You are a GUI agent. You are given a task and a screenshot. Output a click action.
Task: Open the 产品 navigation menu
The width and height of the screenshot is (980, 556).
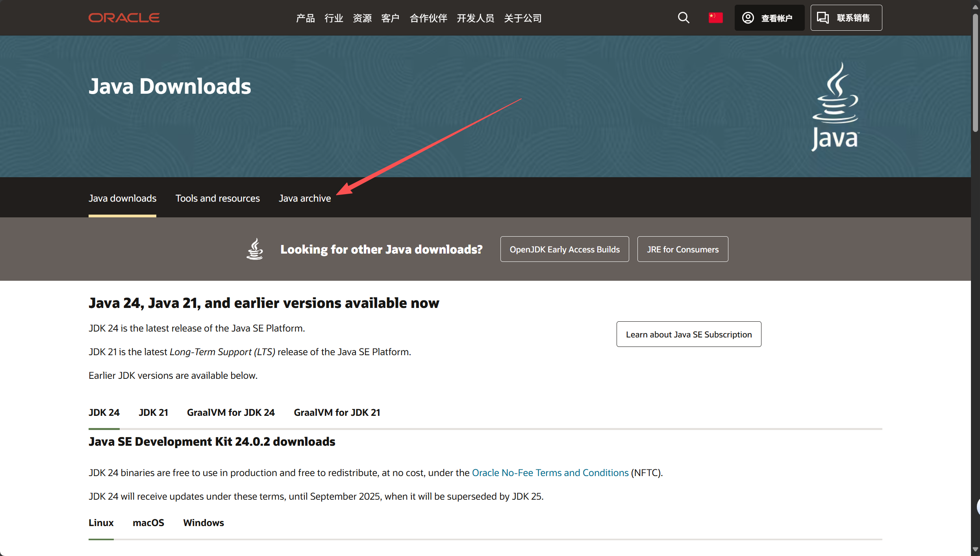305,18
